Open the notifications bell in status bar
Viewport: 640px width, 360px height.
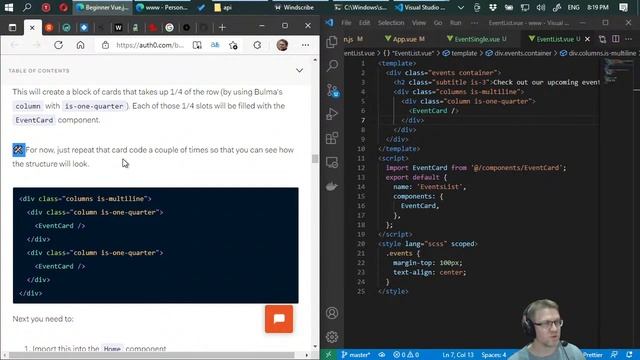629,355
